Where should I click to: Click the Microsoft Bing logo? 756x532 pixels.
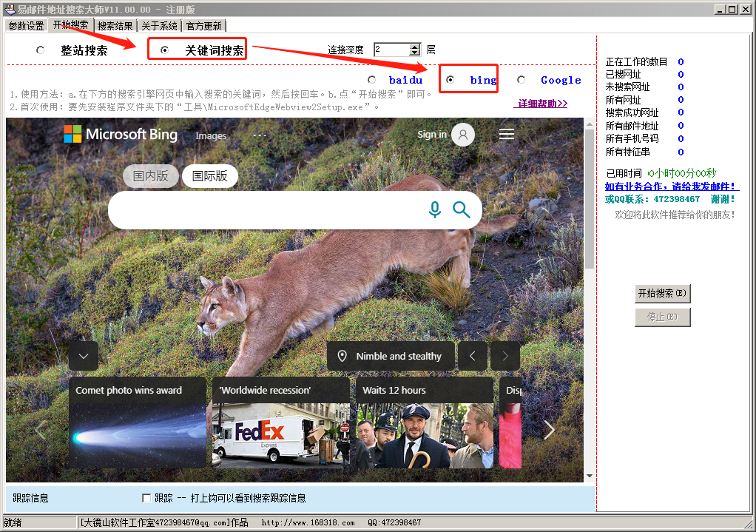(x=121, y=134)
